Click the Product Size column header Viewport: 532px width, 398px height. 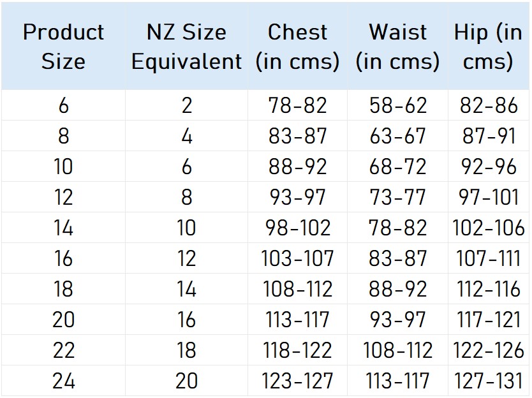(x=63, y=47)
